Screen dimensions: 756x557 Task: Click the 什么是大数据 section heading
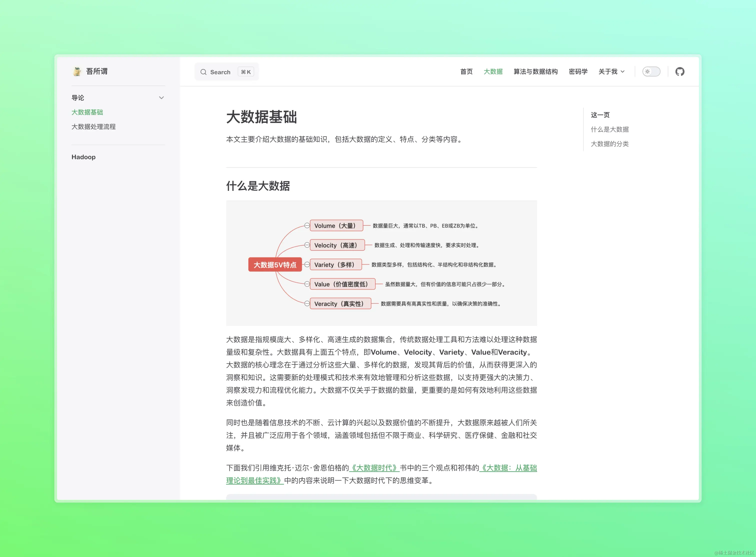(x=258, y=186)
